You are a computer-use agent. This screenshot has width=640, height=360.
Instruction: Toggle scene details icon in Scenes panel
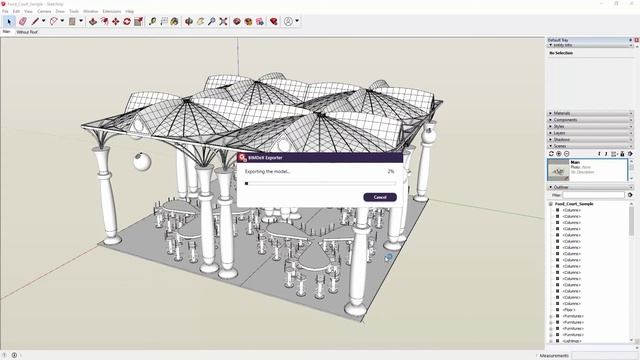(622, 154)
